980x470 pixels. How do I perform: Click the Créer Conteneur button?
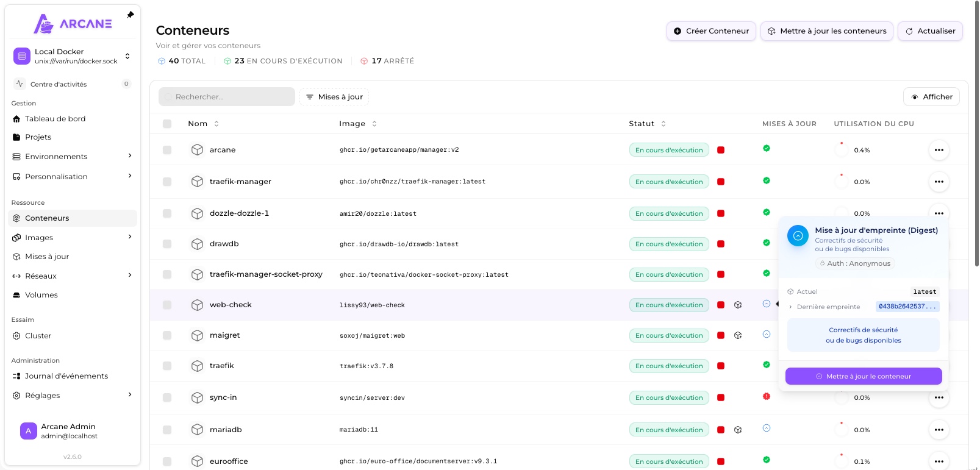coord(711,31)
